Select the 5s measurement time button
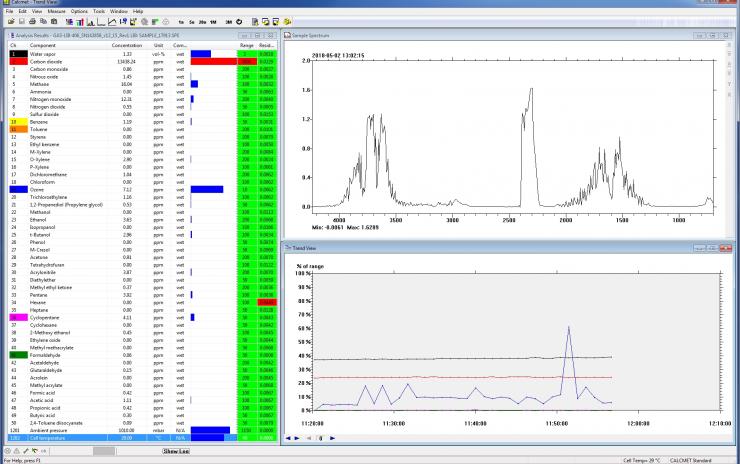 coord(192,22)
